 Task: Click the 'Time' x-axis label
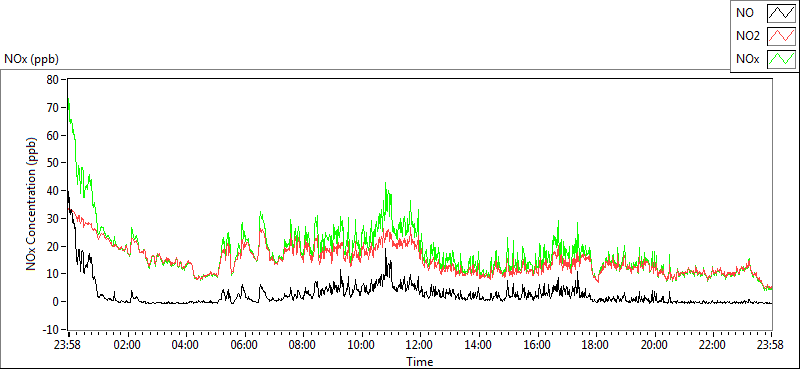pos(420,362)
